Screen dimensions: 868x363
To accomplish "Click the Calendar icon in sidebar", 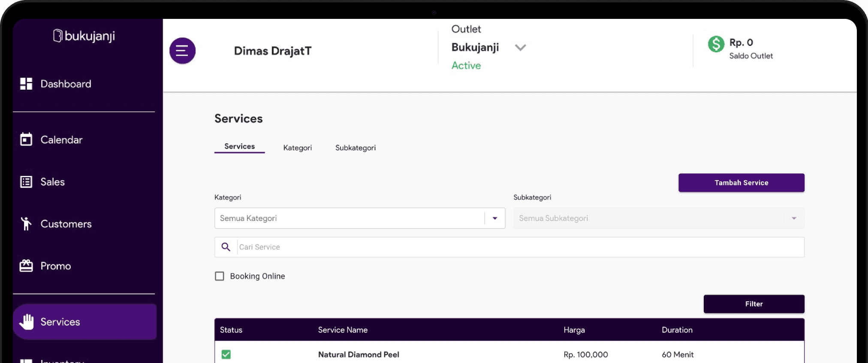I will [x=26, y=139].
